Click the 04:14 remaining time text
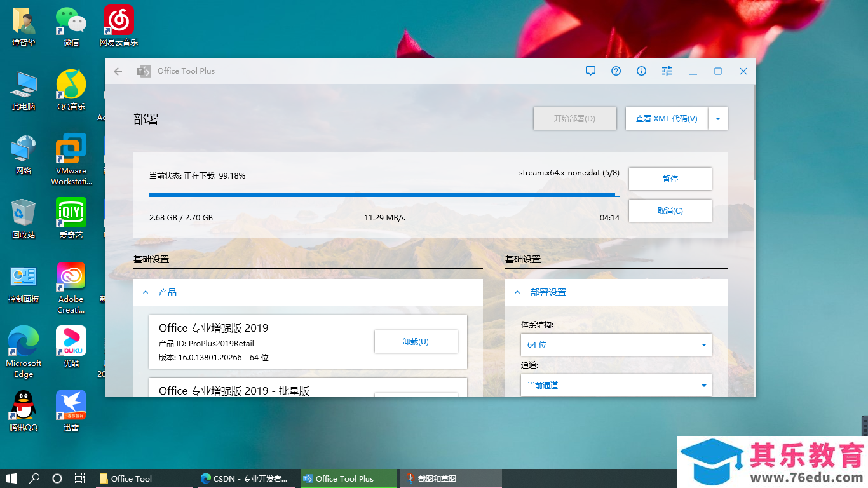The width and height of the screenshot is (868, 488). (609, 218)
